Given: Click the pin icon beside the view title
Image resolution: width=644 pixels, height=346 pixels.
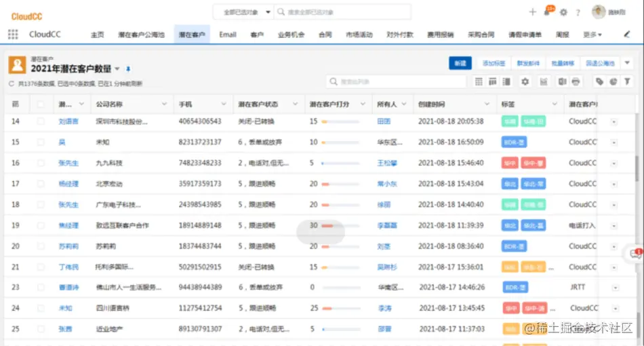Looking at the screenshot, I should [128, 69].
